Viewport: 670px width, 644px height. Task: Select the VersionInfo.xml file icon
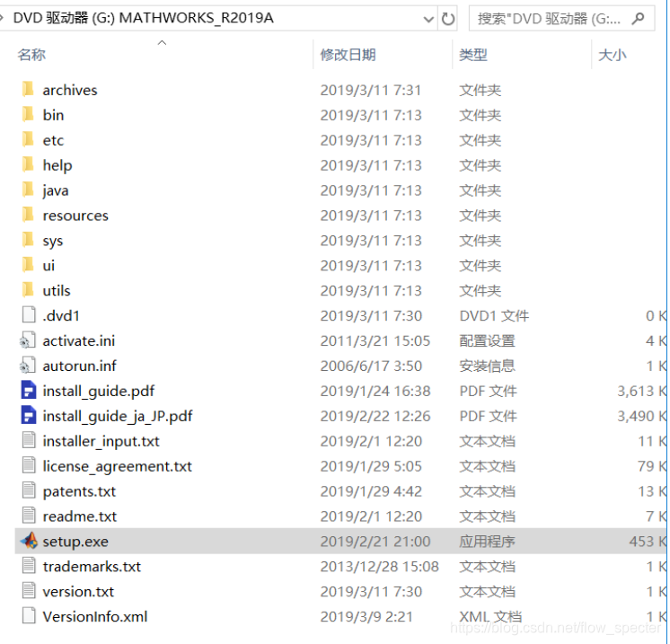[29, 617]
